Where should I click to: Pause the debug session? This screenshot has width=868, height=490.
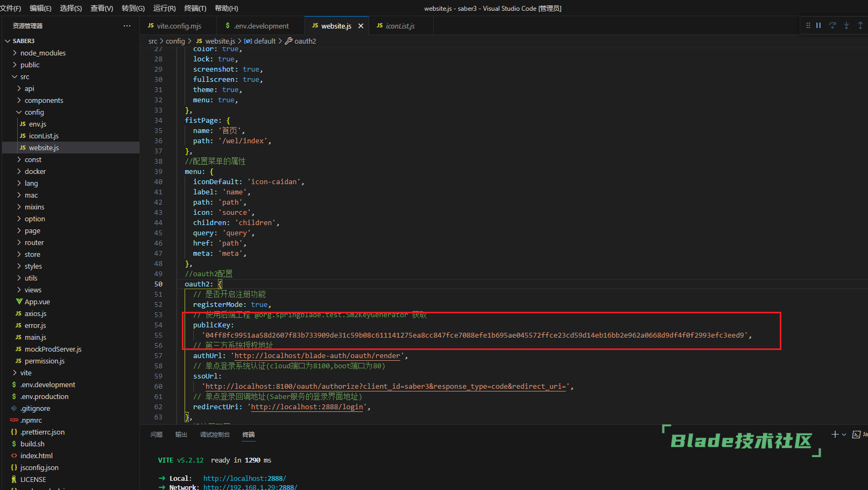click(818, 25)
